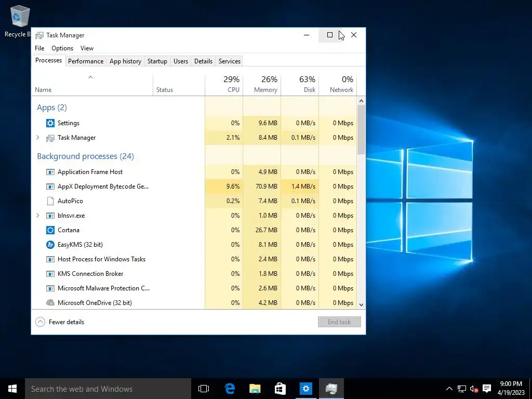The height and width of the screenshot is (399, 532).
Task: Launch Microsoft Edge from the taskbar
Action: coord(230,389)
